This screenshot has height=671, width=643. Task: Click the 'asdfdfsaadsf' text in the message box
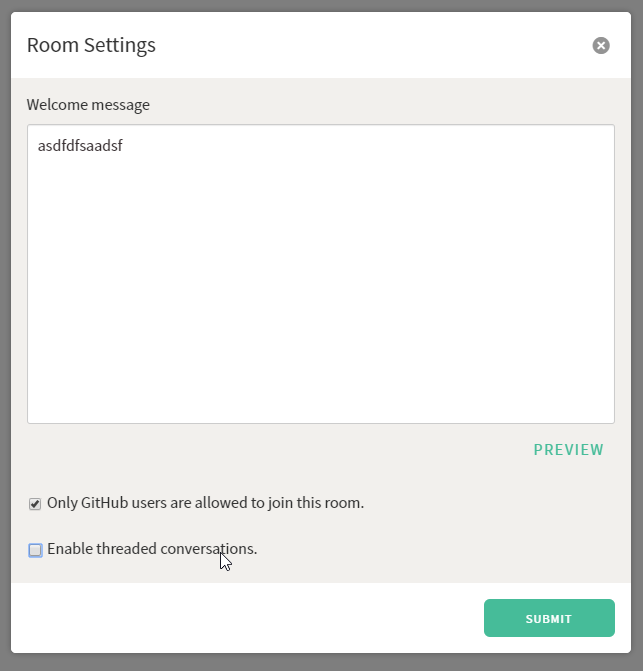(80, 147)
